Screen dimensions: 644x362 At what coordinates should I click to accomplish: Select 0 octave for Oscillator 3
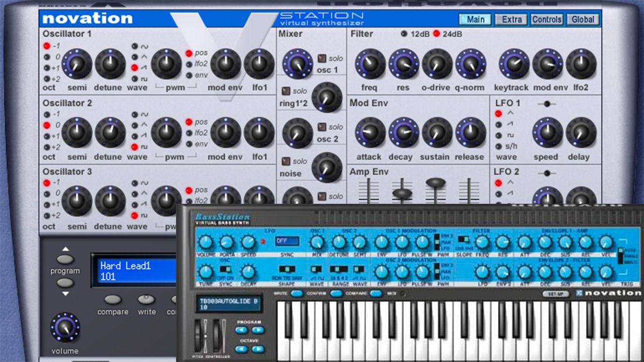coord(47,194)
